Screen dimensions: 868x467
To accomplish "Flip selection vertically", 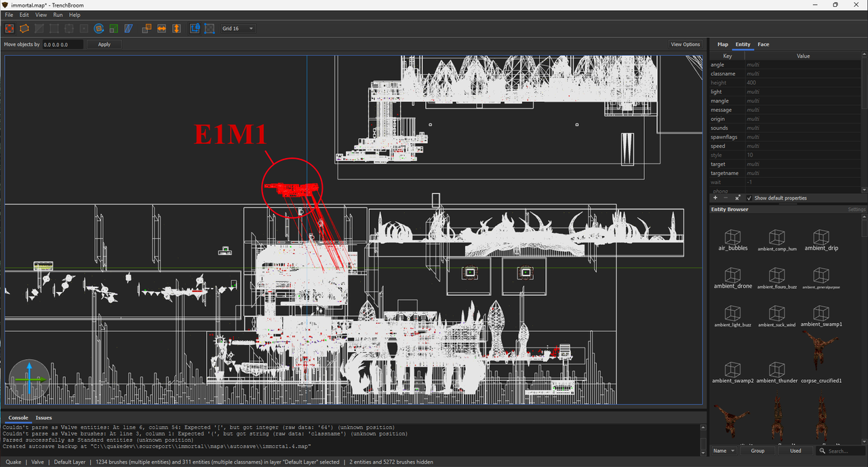I will click(x=176, y=29).
